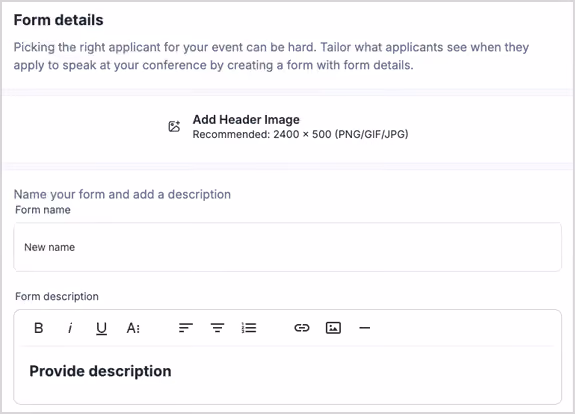Screen dimensions: 575x414
Task: Select the Form details heading
Action: 59,20
